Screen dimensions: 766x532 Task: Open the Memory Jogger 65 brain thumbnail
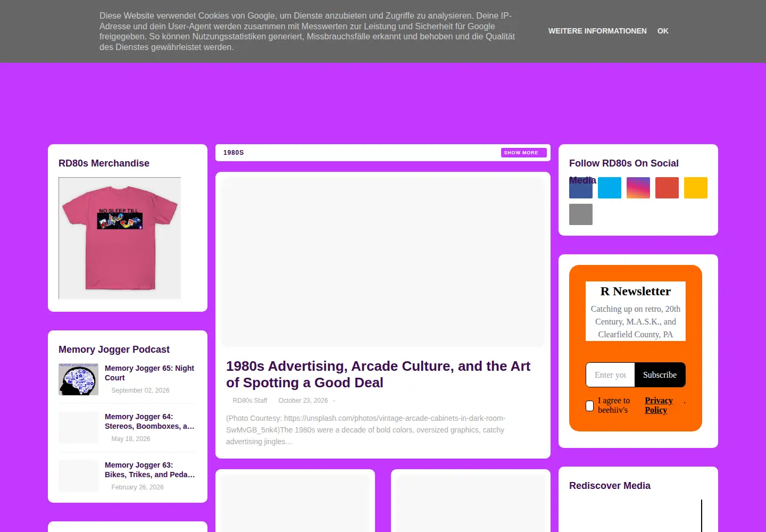(79, 379)
